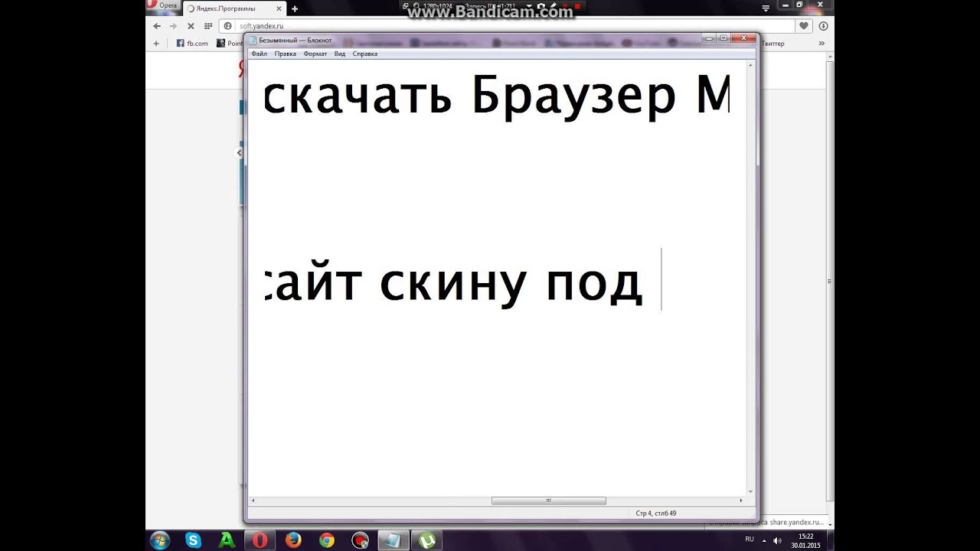Screen dimensions: 980x551
Task: Open the Вид menu in Notepad
Action: 339,54
